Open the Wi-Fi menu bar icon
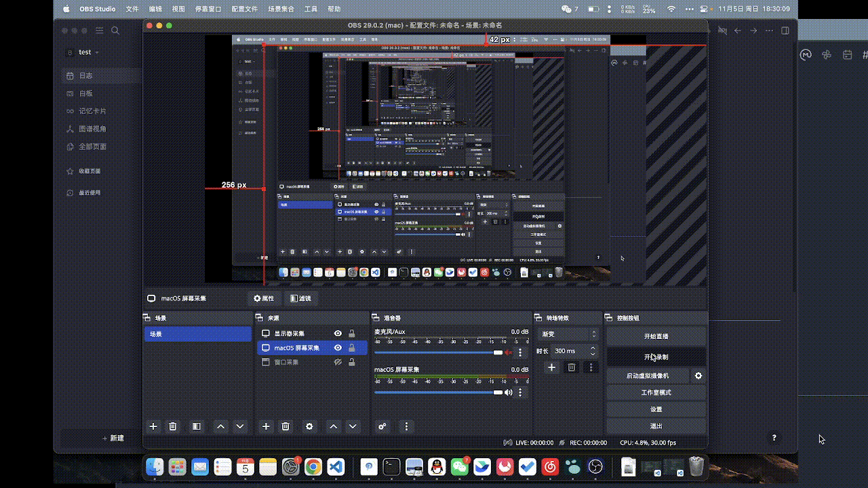The height and width of the screenshot is (488, 868). pos(671,9)
